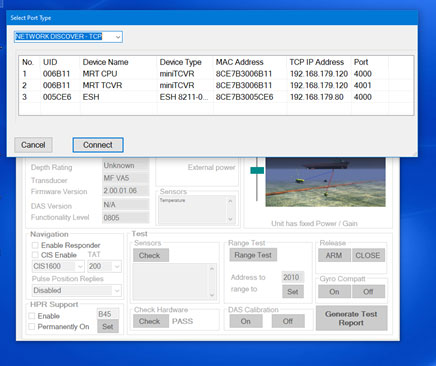Click port 4001 cell
Image resolution: width=436 pixels, height=366 pixels.
click(x=363, y=85)
